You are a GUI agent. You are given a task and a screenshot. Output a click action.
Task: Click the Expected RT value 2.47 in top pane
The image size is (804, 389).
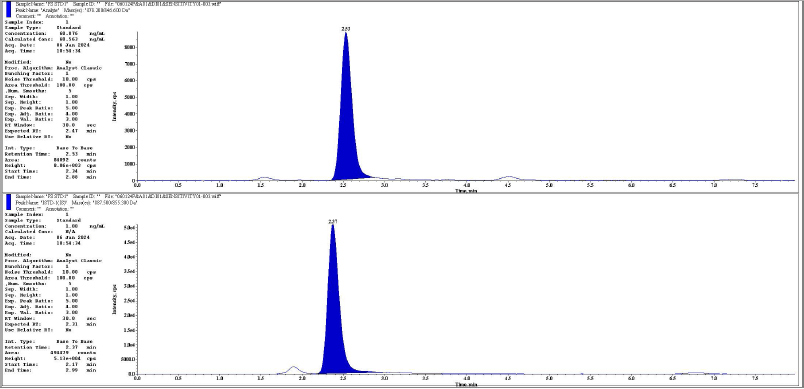(71, 131)
